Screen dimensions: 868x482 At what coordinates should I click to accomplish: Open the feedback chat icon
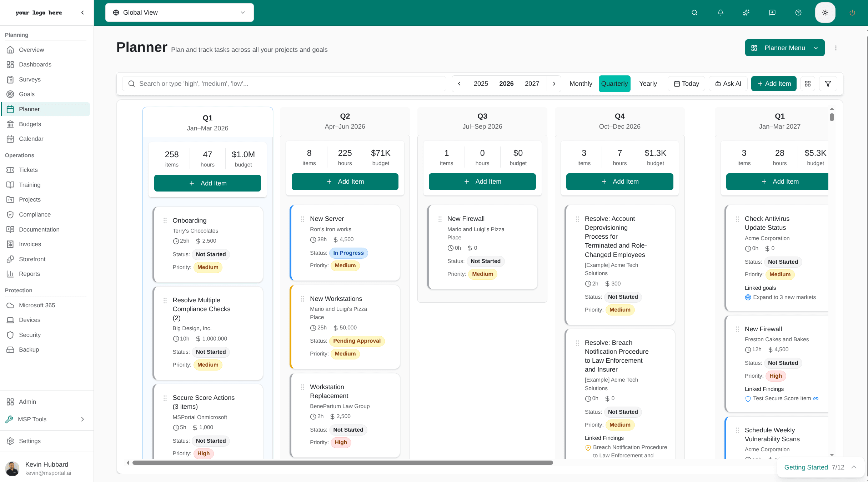(x=772, y=12)
